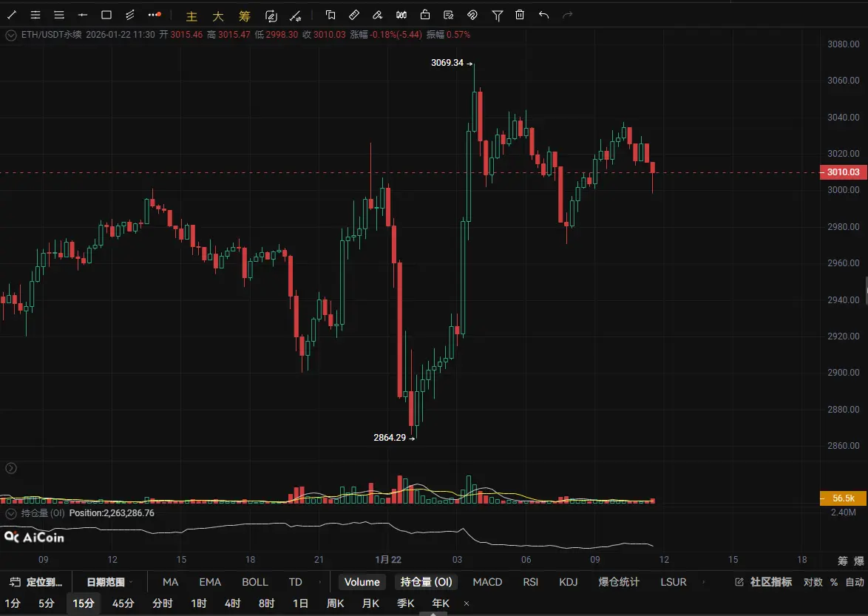Viewport: 868px width, 616px height.
Task: Select the 15分 timeframe tab
Action: (84, 603)
